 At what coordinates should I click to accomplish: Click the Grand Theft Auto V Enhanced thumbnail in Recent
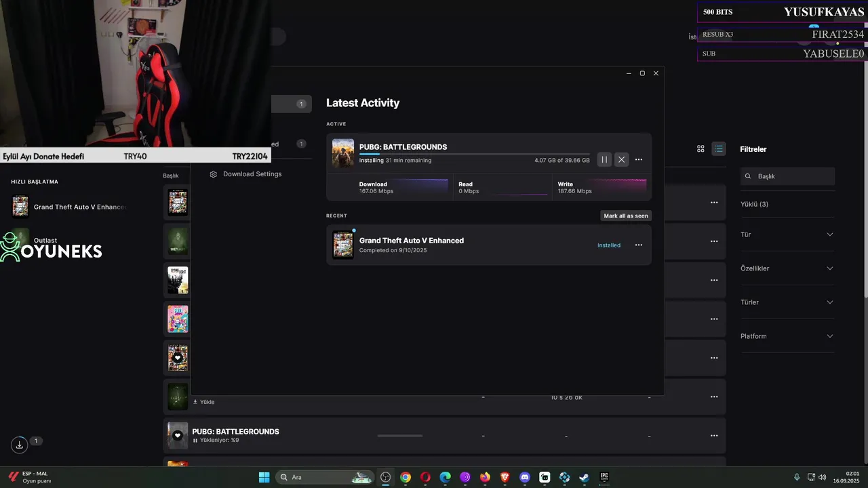click(x=343, y=245)
